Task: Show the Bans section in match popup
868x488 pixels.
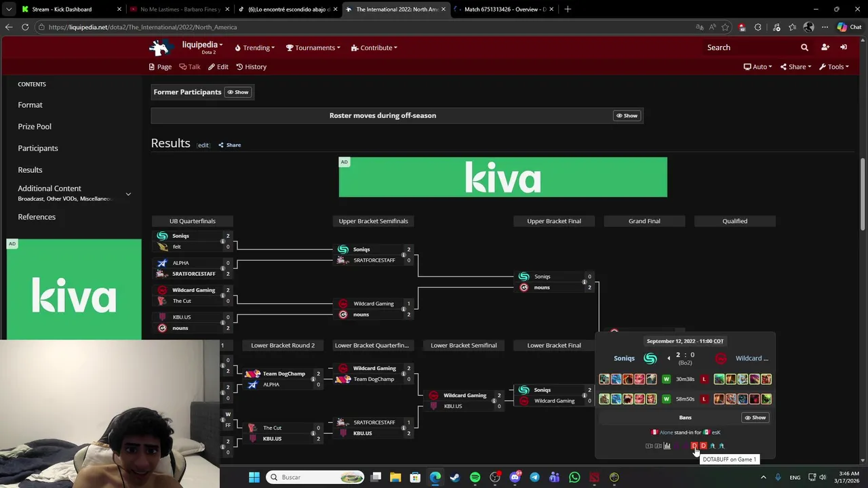Action: click(x=755, y=418)
